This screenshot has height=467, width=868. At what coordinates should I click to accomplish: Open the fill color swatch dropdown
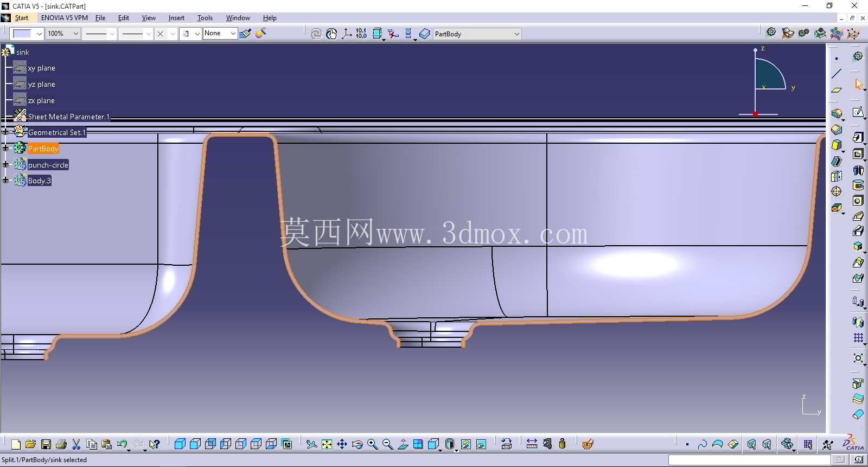point(40,34)
